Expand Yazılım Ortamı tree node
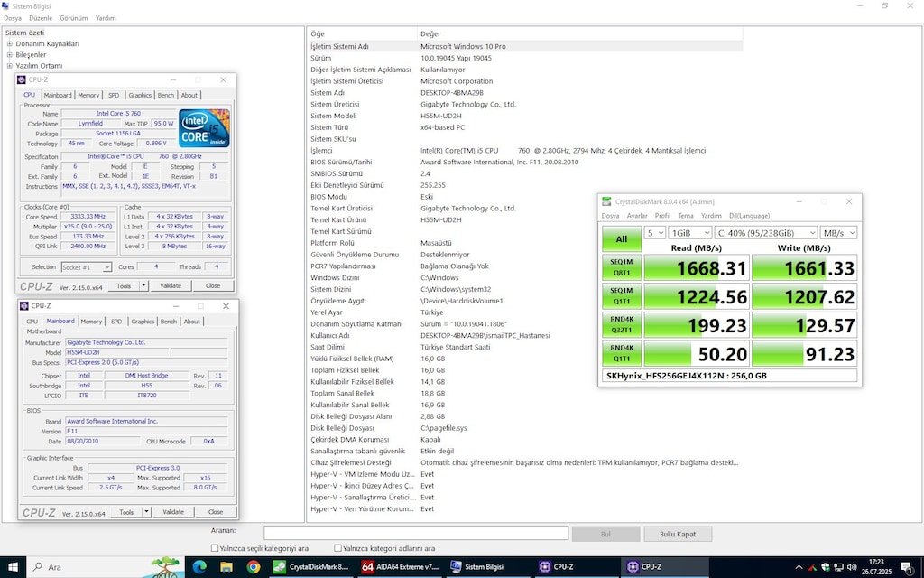924x578 pixels. coord(9,66)
